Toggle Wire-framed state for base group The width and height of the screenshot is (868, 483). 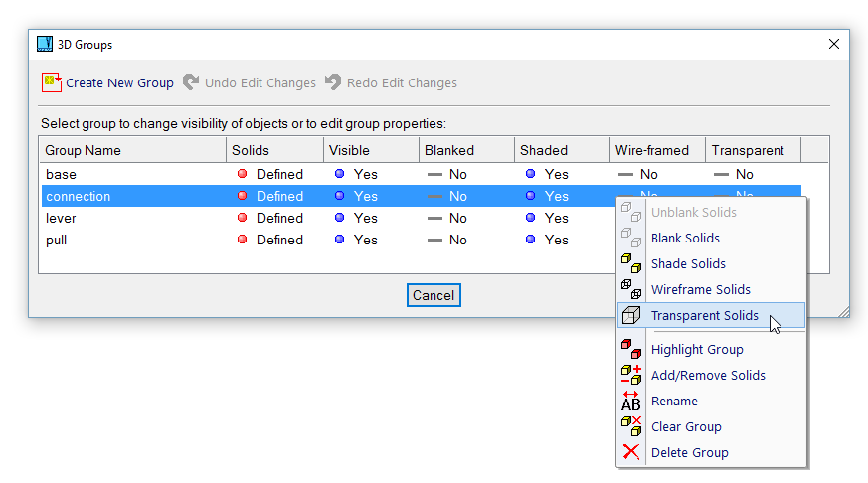[637, 174]
